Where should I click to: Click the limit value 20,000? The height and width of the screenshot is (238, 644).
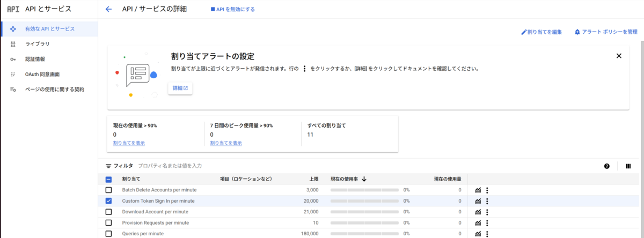[311, 201]
